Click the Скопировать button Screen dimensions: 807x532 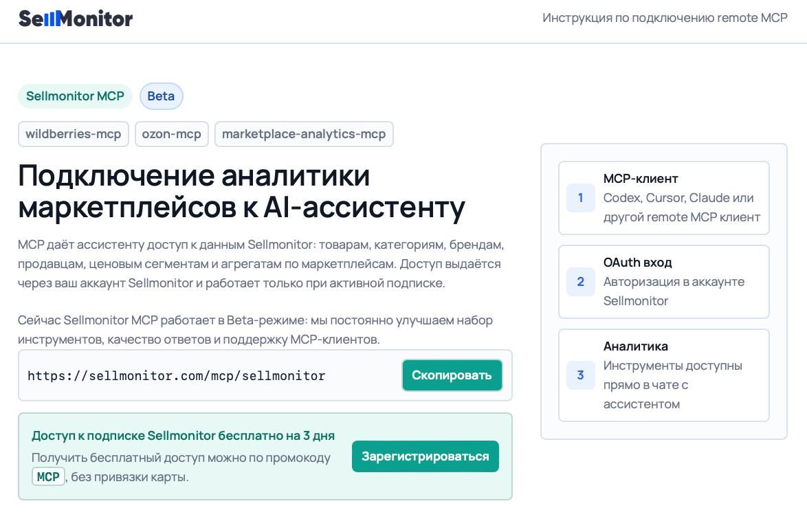click(452, 375)
